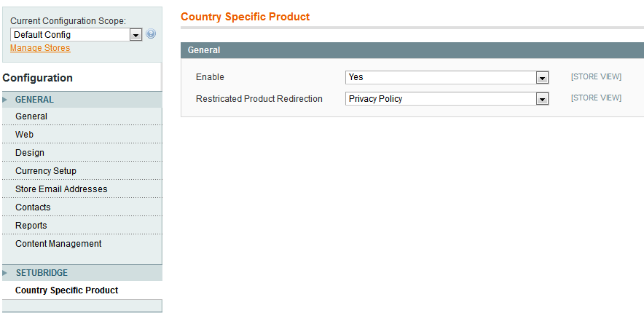Collapse the General fieldset header
This screenshot has width=644, height=313.
pyautogui.click(x=412, y=50)
